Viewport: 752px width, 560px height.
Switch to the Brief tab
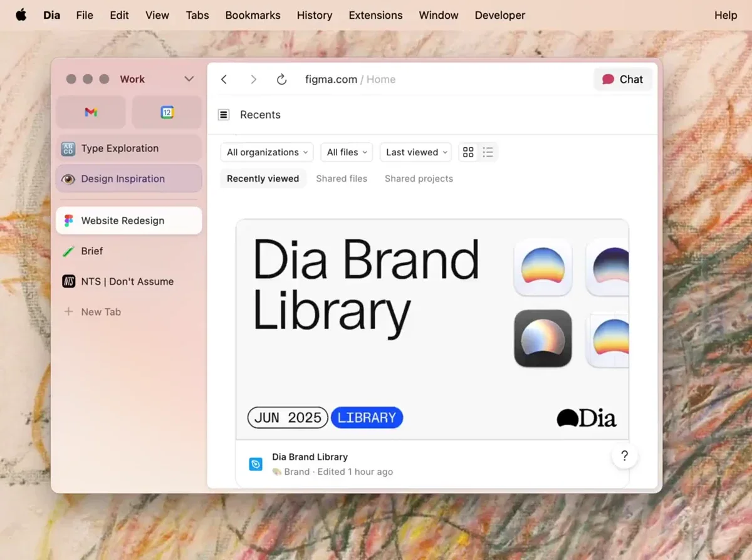coord(129,251)
